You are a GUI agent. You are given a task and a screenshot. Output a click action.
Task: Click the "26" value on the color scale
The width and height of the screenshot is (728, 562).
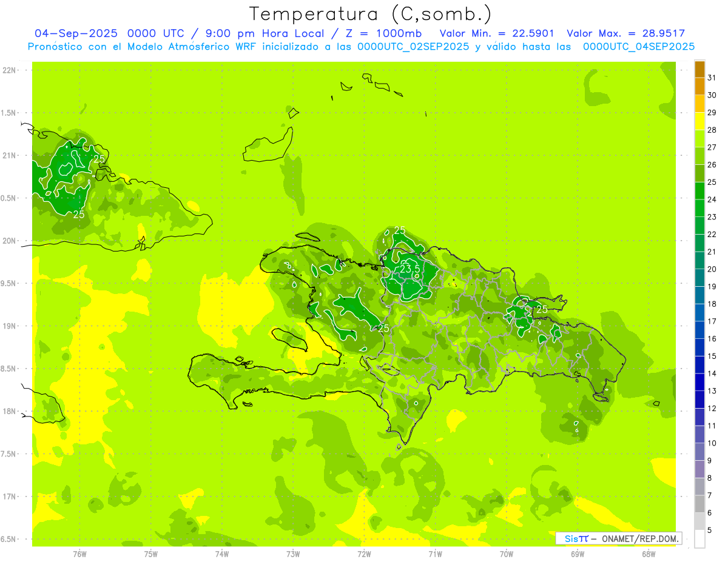click(x=712, y=164)
